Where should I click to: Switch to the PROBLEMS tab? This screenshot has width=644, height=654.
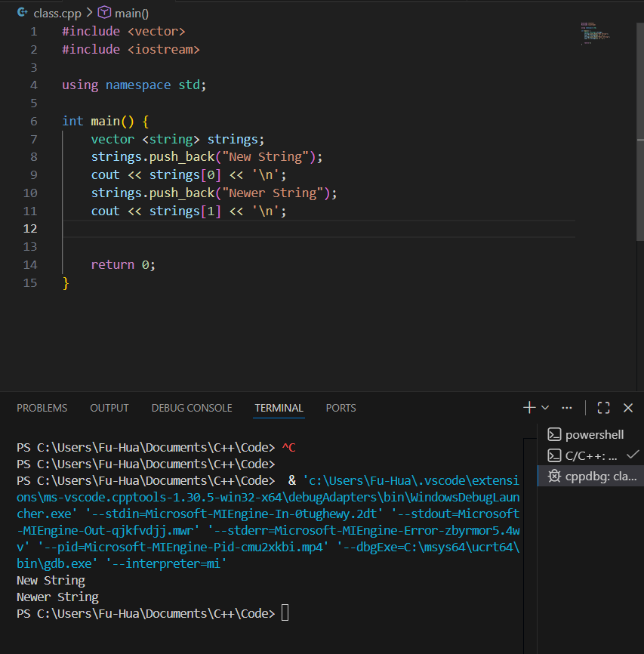pos(42,408)
